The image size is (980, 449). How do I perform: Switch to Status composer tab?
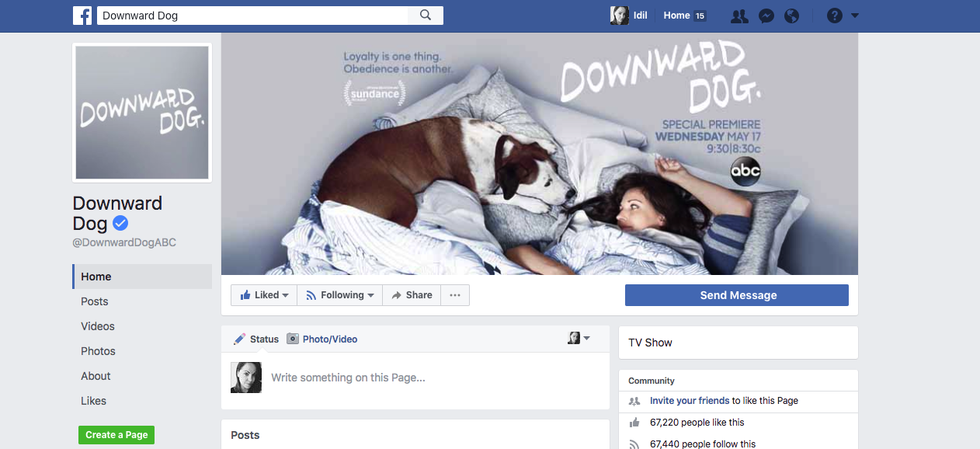click(256, 339)
